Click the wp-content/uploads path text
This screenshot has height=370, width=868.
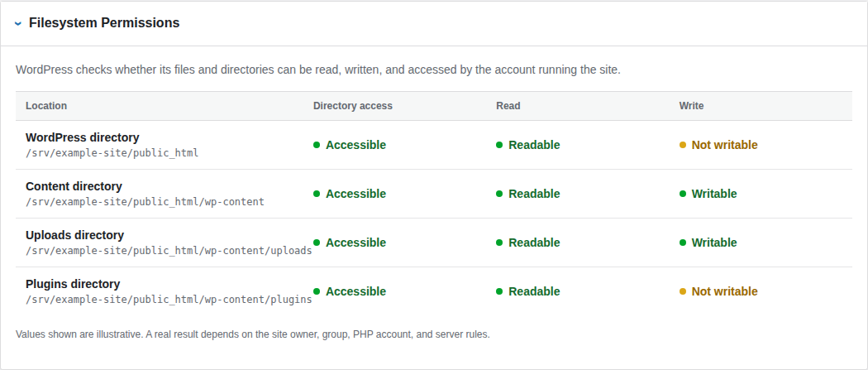pos(169,250)
